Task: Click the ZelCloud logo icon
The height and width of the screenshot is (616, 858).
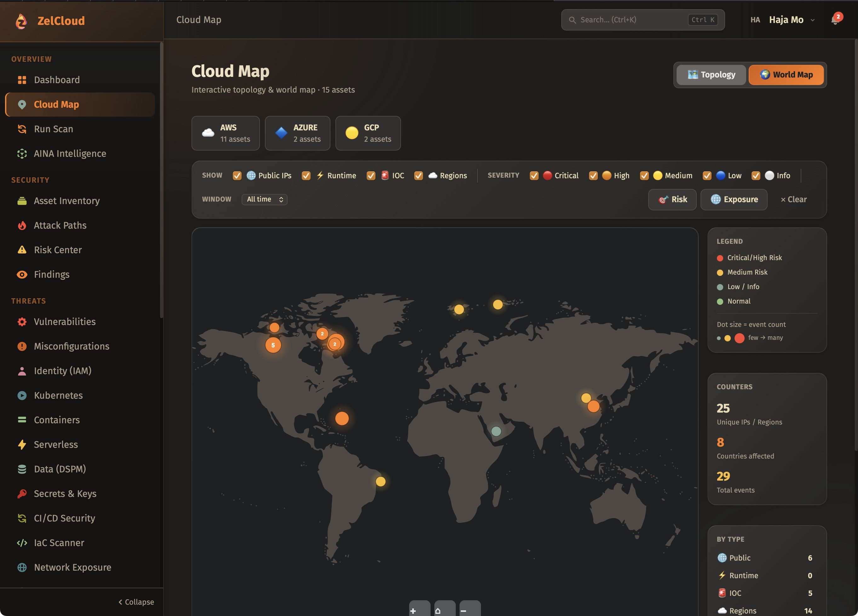Action: pyautogui.click(x=21, y=21)
